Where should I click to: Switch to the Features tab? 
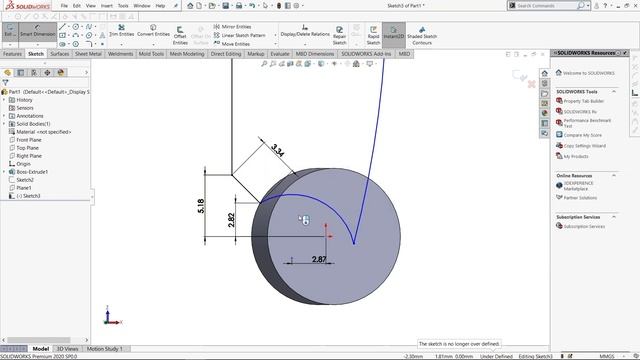(12, 54)
